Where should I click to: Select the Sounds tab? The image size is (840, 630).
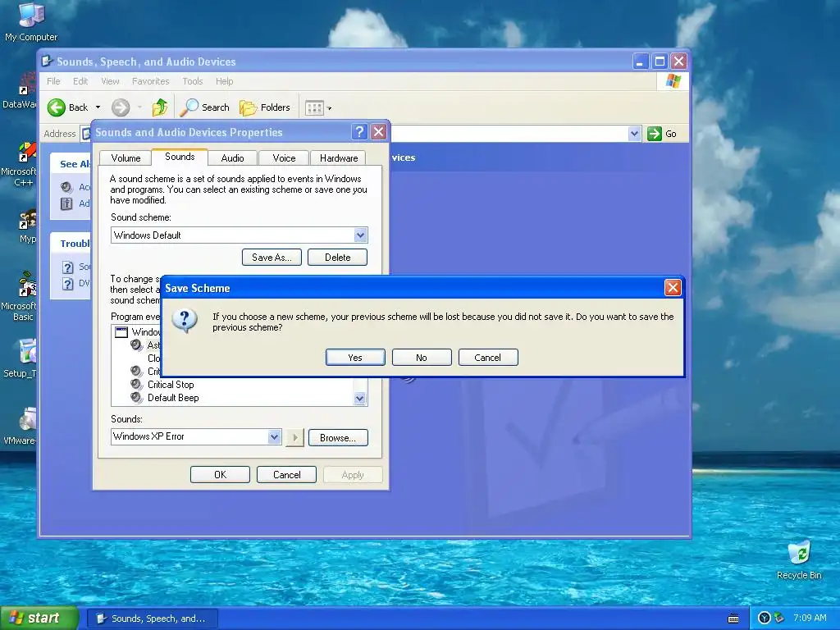pos(180,157)
